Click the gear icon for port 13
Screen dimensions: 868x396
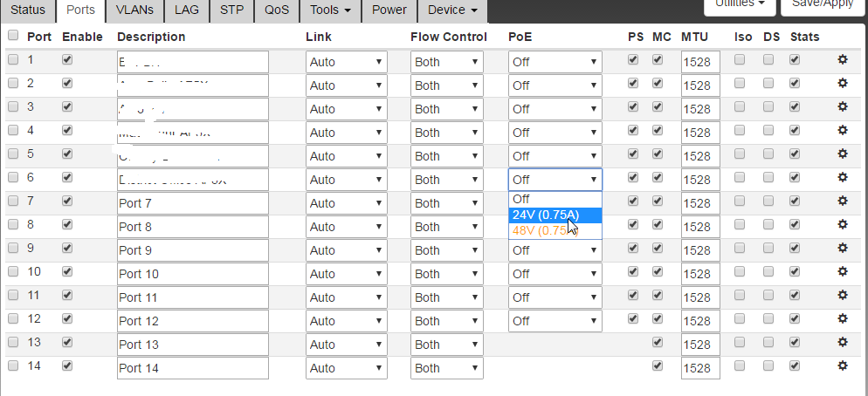coord(843,343)
